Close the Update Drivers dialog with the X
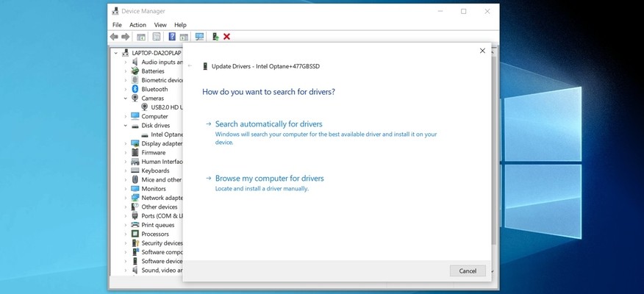Image resolution: width=644 pixels, height=294 pixels. coord(482,51)
